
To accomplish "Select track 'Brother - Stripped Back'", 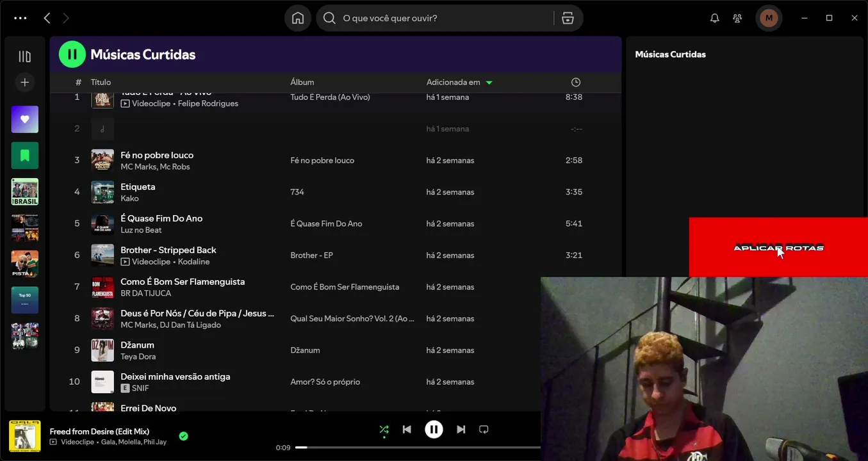I will click(x=168, y=250).
